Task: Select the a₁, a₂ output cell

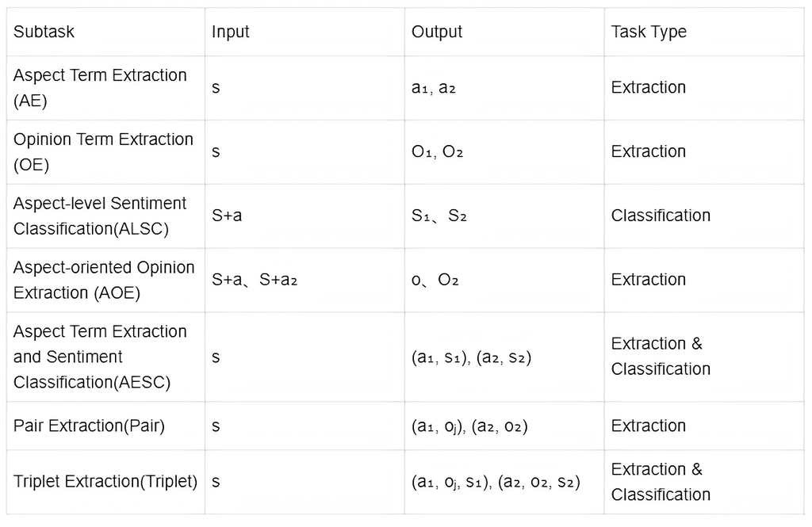Action: click(504, 88)
